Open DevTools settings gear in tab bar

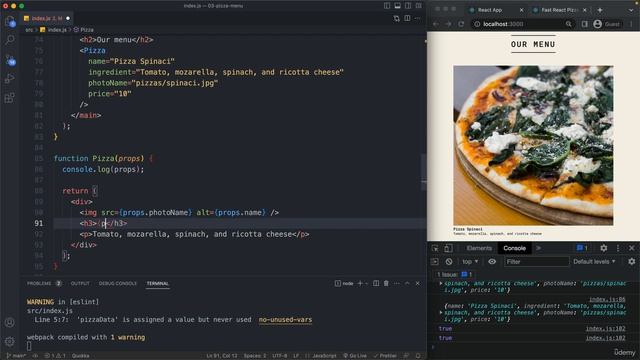click(x=604, y=248)
